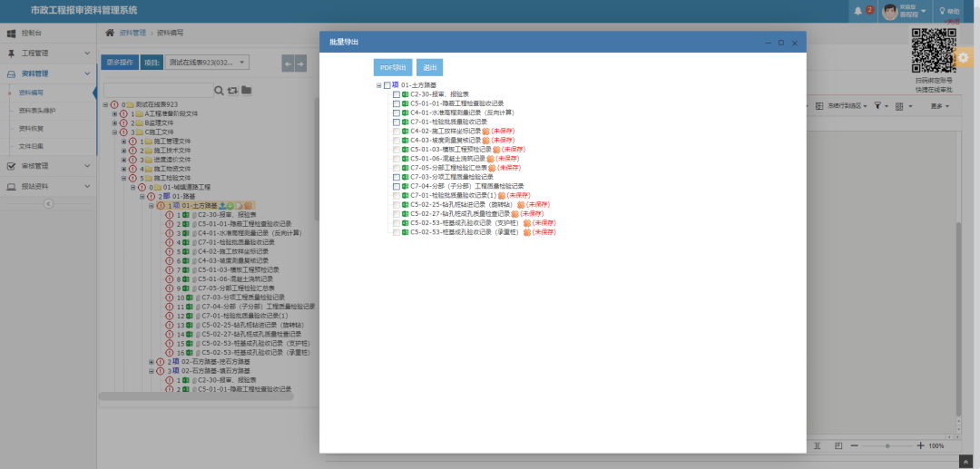Check the C2-30 报审、报验表 checkbox
The image size is (980, 469).
click(396, 93)
